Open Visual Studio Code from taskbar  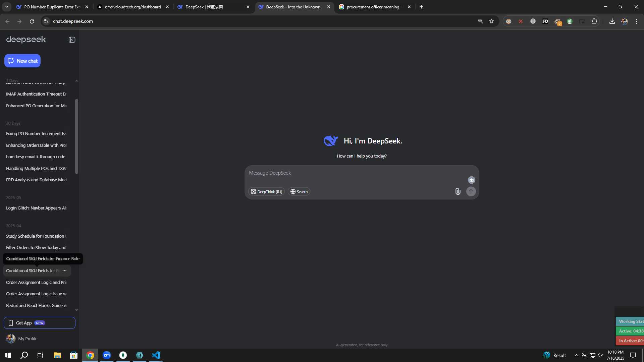[x=156, y=355]
